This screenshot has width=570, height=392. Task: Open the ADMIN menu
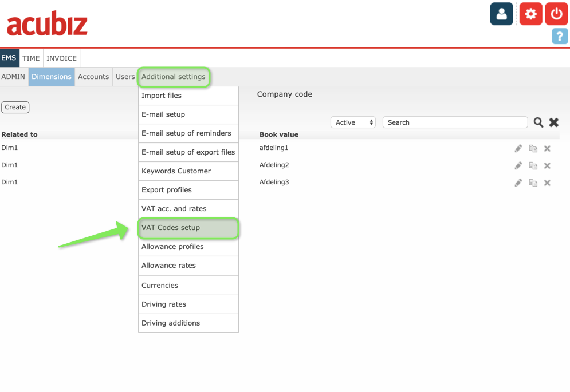(13, 77)
